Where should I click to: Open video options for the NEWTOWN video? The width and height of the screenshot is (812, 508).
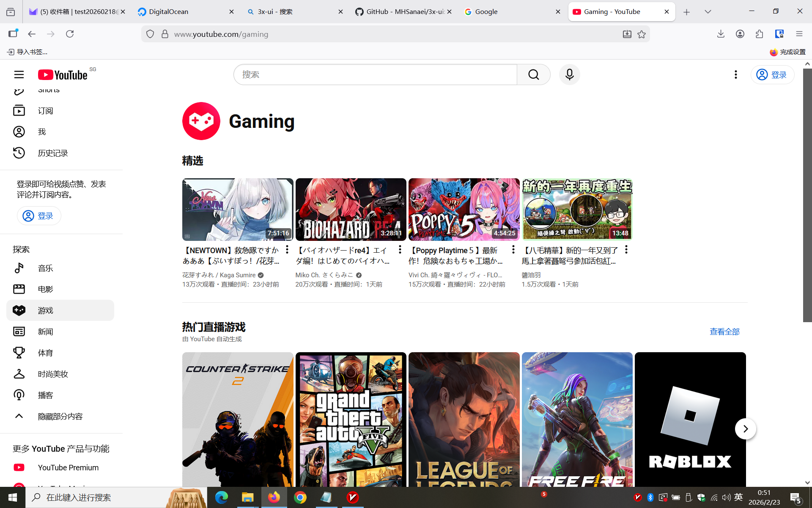(287, 250)
